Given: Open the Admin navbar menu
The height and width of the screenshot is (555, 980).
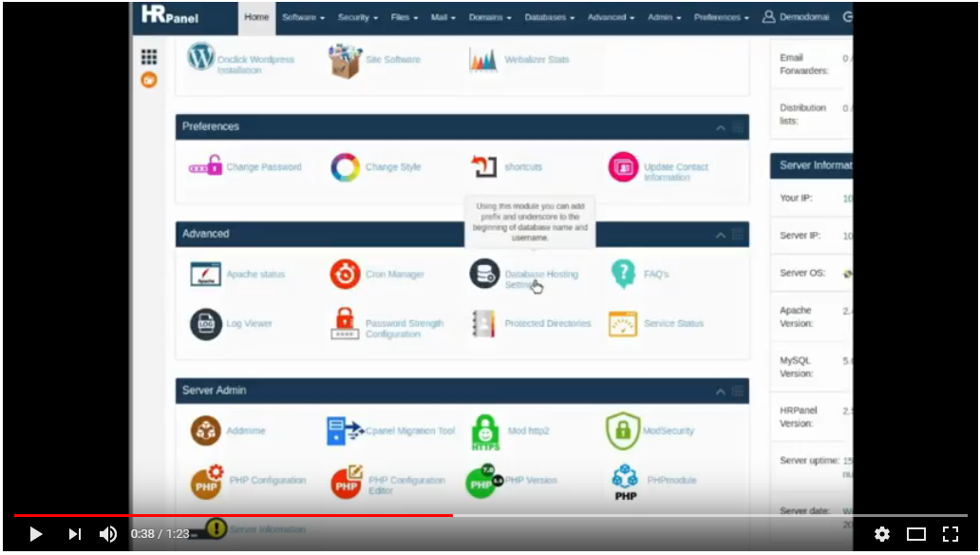Looking at the screenshot, I should pos(664,17).
